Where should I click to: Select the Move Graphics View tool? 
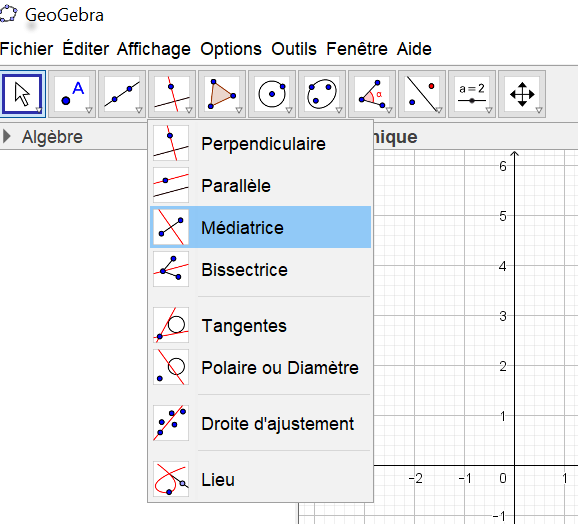click(x=522, y=94)
